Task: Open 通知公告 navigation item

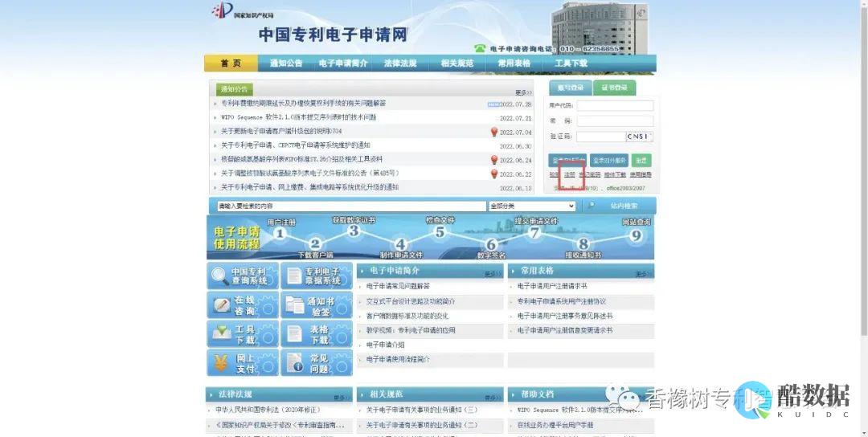Action: click(286, 63)
